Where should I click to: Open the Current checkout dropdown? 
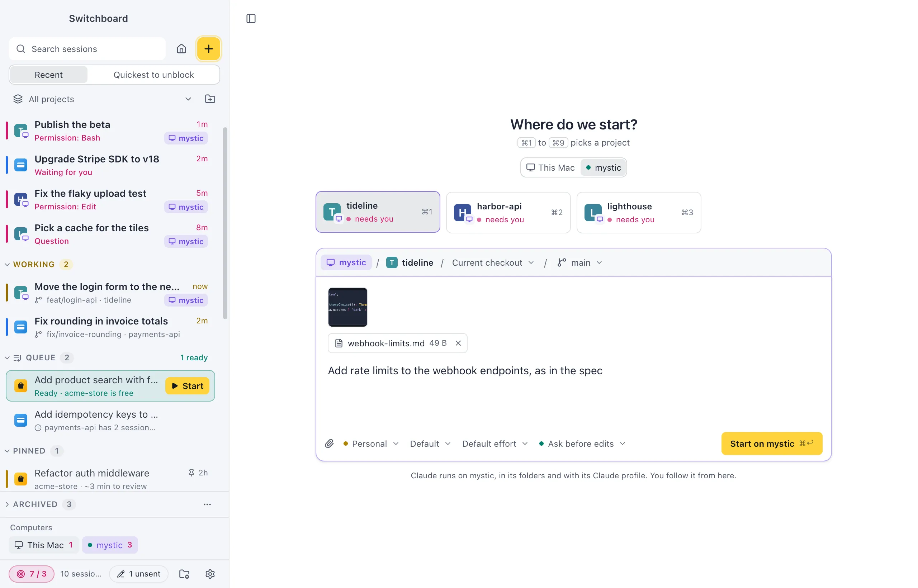click(x=493, y=263)
